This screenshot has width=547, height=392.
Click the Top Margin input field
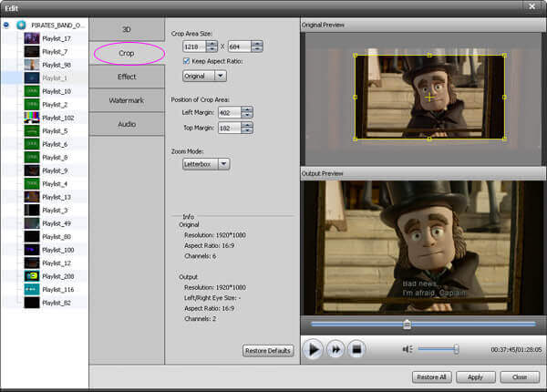[230, 128]
